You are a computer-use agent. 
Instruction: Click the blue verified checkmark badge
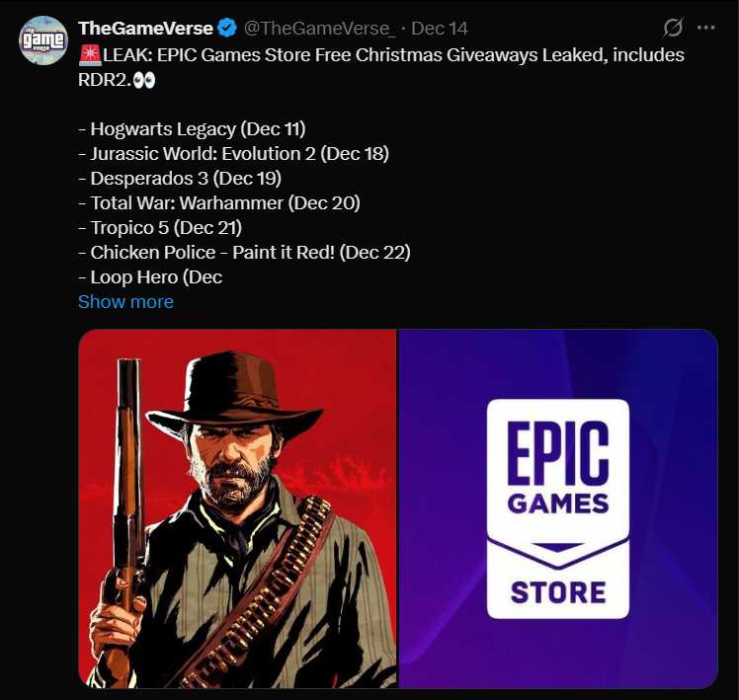point(227,29)
